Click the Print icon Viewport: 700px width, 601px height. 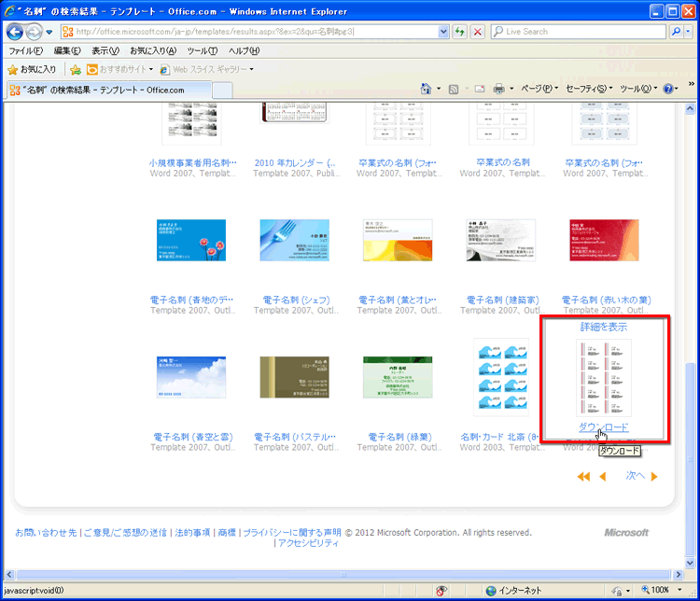click(498, 90)
